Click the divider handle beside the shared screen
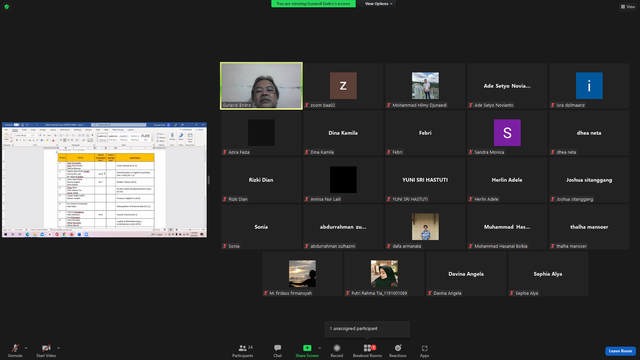This screenshot has width=640, height=360. tap(209, 180)
